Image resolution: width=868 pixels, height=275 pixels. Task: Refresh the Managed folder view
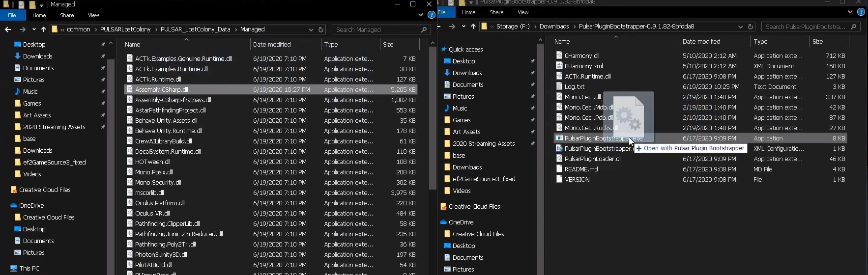pyautogui.click(x=321, y=29)
